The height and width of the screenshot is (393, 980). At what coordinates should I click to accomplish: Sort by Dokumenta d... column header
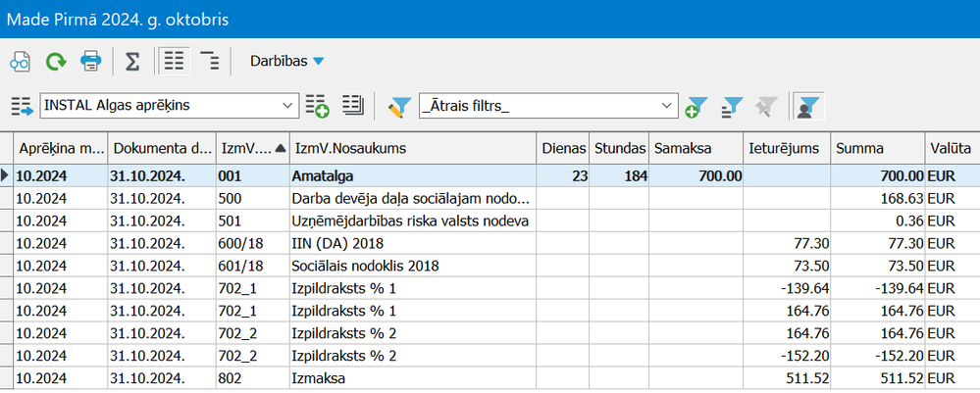162,148
